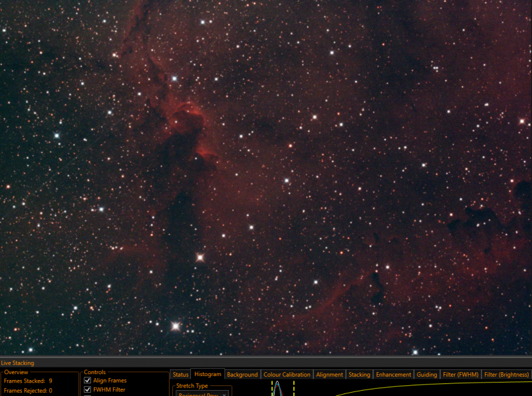Switch to the Guiding tab
Screen dimensions: 532x396
click(x=426, y=375)
